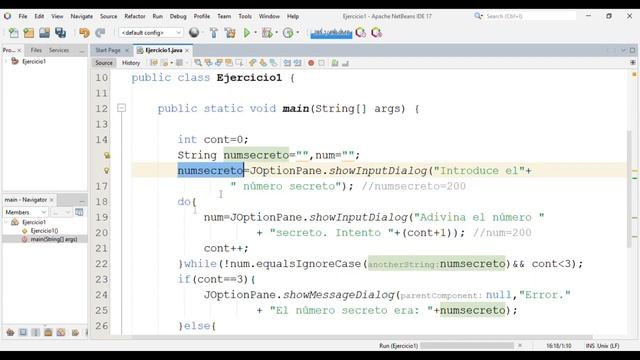This screenshot has height=360, width=640.
Task: Click the Search (Ctrl+I) input field
Action: tap(530, 16)
